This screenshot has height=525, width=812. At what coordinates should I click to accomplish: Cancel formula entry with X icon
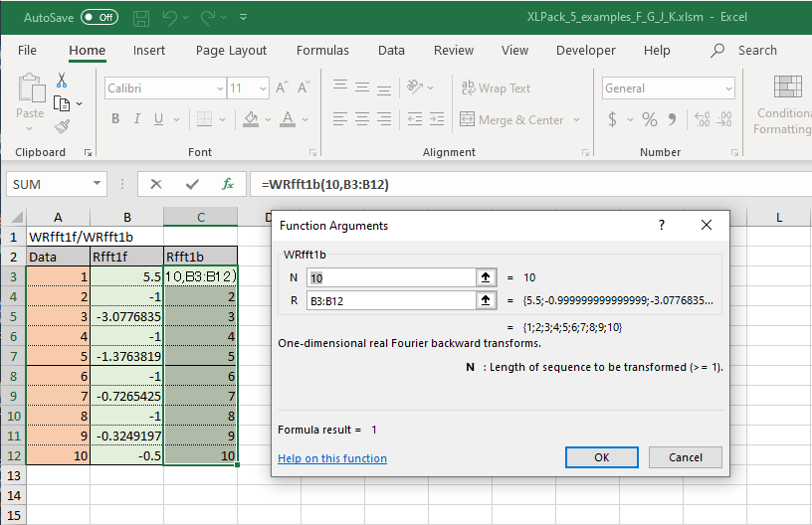156,184
